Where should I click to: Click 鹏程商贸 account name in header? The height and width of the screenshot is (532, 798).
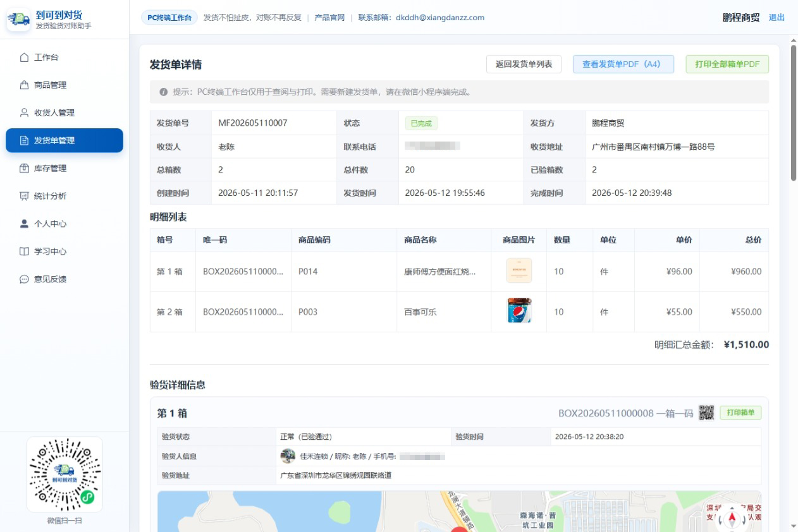[741, 18]
